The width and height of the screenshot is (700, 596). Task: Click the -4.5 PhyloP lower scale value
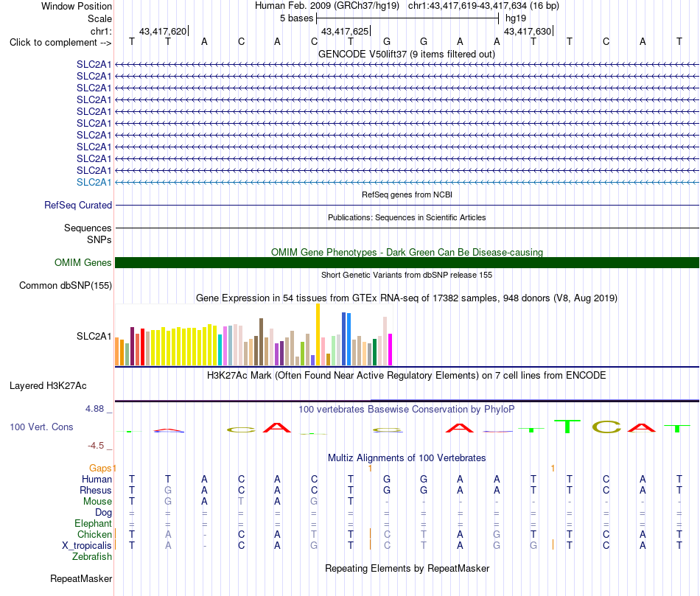click(x=96, y=446)
